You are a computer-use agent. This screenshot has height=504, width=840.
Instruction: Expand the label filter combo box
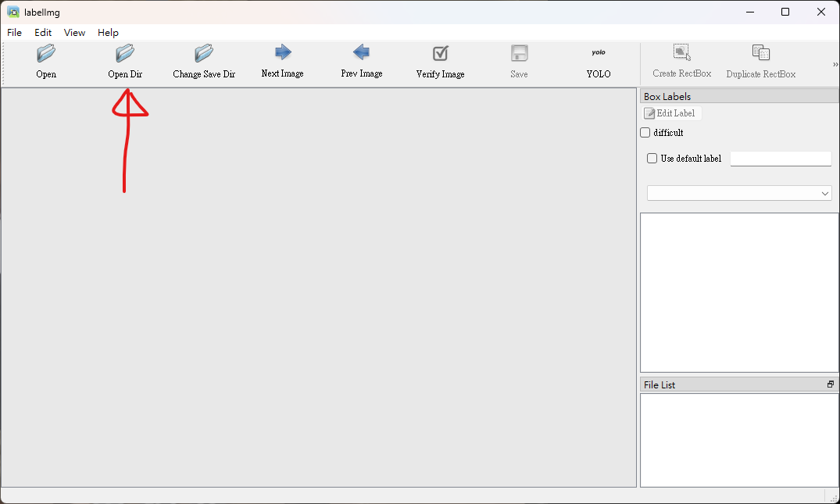(739, 193)
